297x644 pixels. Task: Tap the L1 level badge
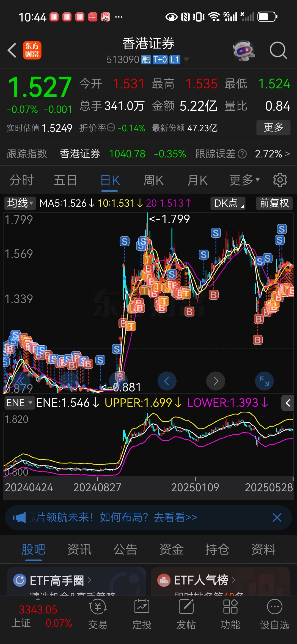pos(175,59)
